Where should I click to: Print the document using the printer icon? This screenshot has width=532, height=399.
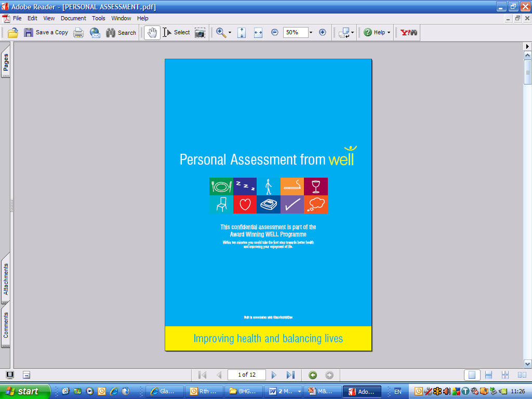point(78,33)
